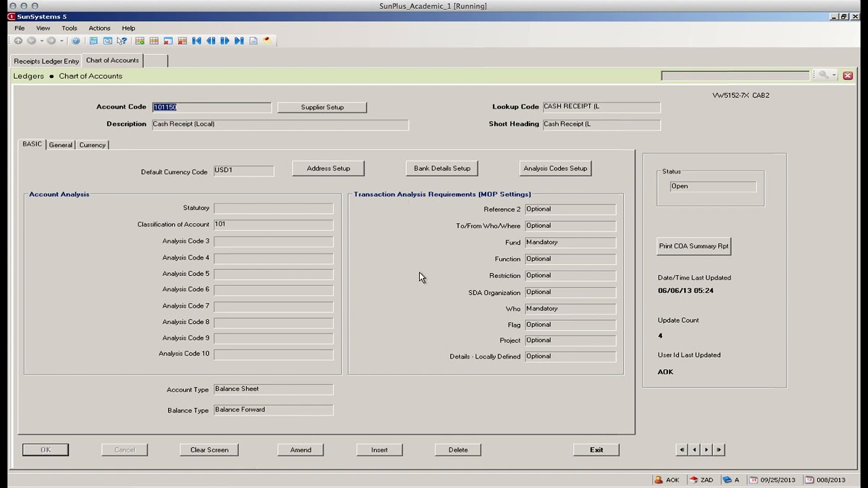Click the calculator/form toolbar icon

point(94,41)
